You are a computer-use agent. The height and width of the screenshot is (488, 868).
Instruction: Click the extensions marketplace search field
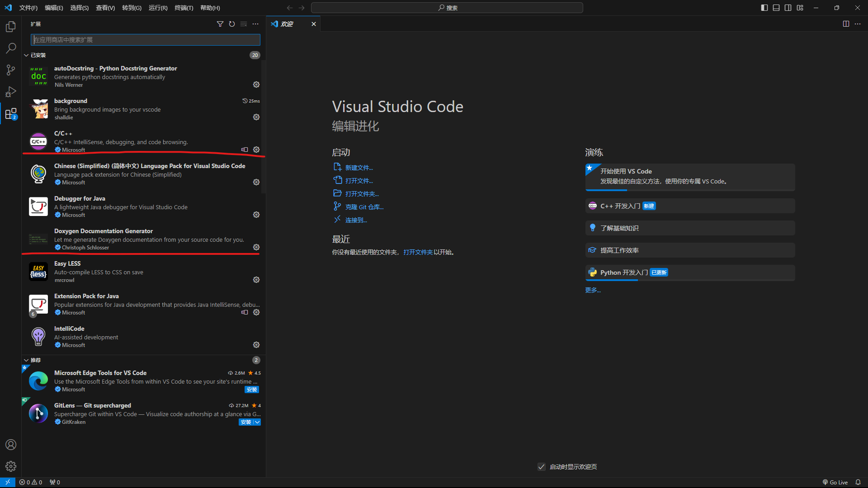(x=146, y=40)
